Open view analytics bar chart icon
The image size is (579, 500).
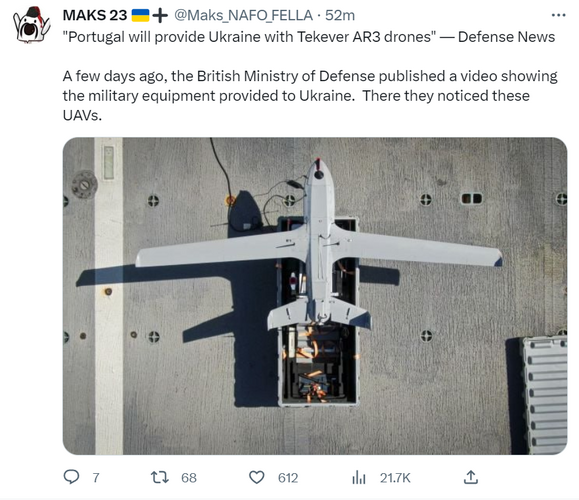click(x=359, y=477)
